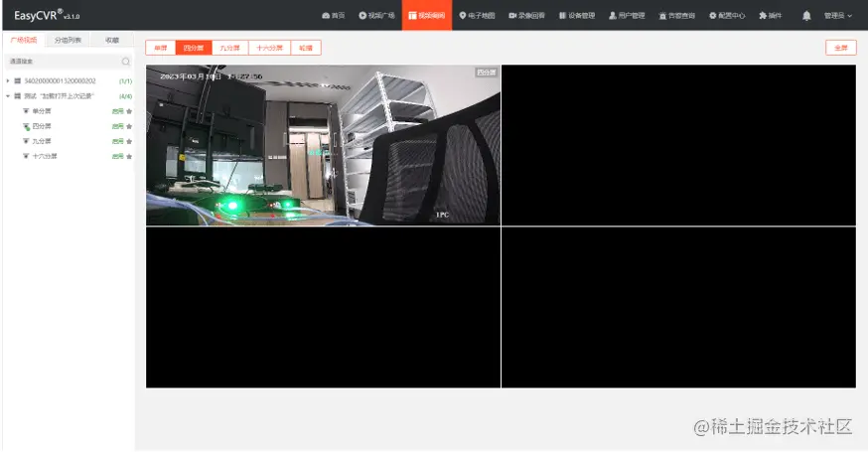The image size is (868, 452).
Task: Switch to the 分组列表 tab
Action: 68,40
